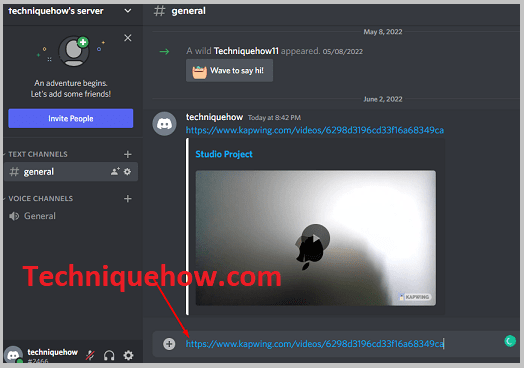Add a new text channel

(127, 154)
